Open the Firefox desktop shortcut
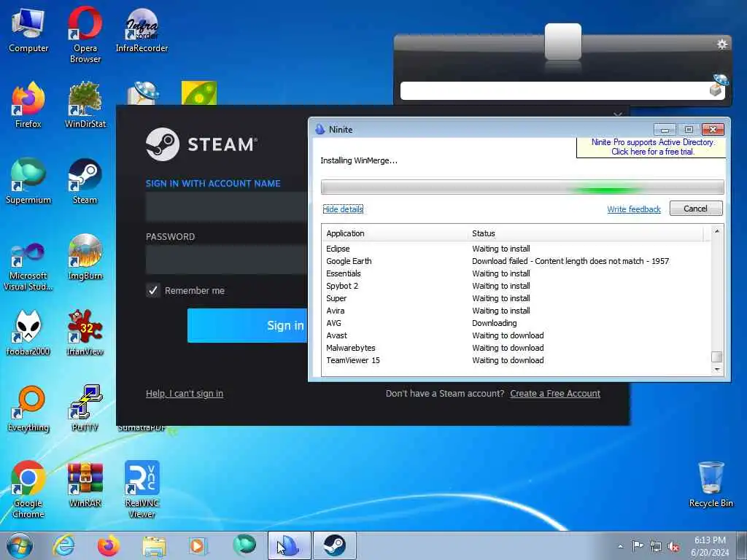The image size is (747, 560). (x=28, y=106)
